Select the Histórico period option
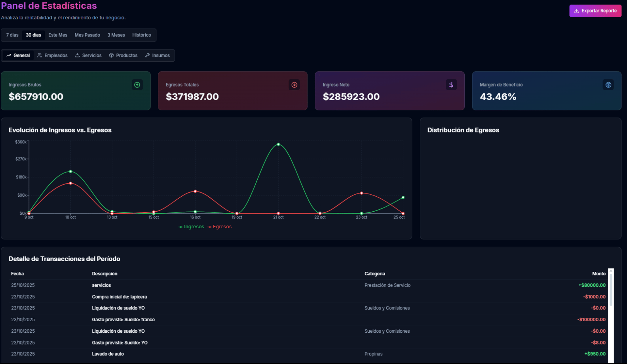Viewport: 627px width, 364px height. [x=141, y=35]
